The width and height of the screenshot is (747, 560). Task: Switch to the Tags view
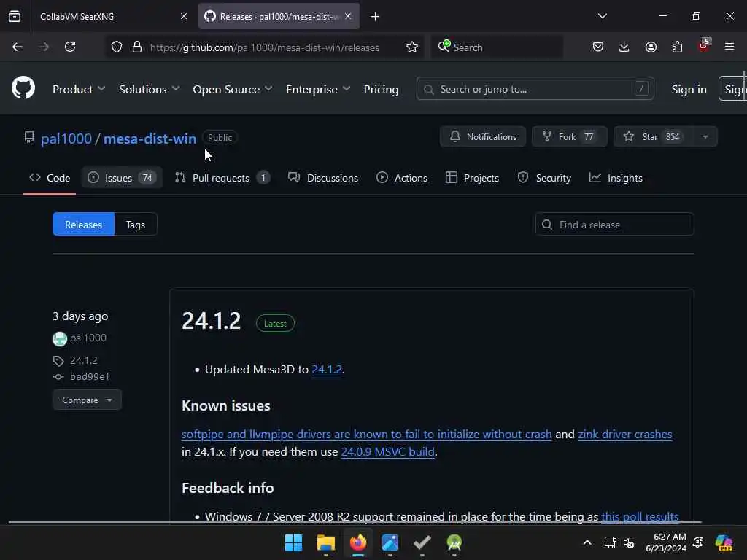[136, 225]
